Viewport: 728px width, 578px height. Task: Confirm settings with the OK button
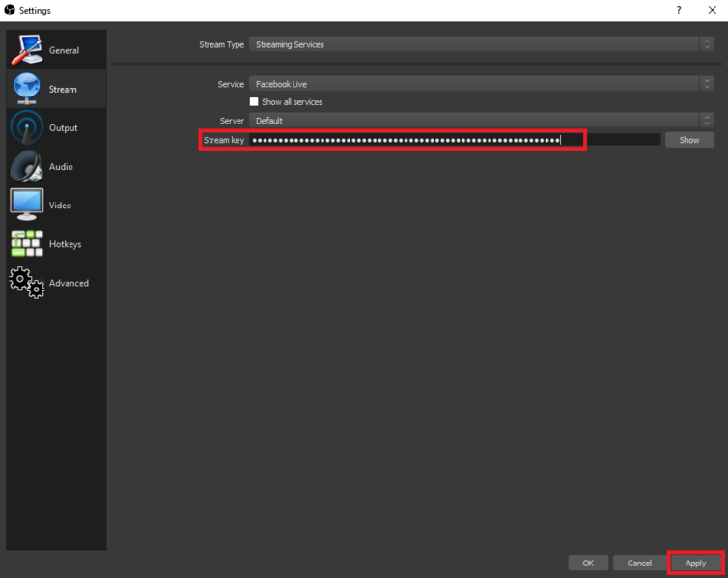pos(588,564)
